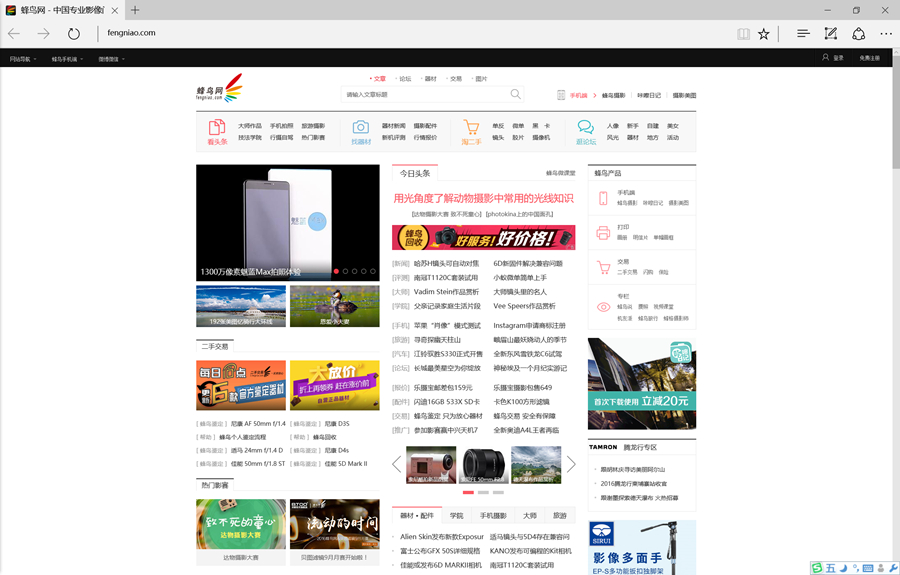Open reading view book icon
The width and height of the screenshot is (900, 575).
point(743,34)
